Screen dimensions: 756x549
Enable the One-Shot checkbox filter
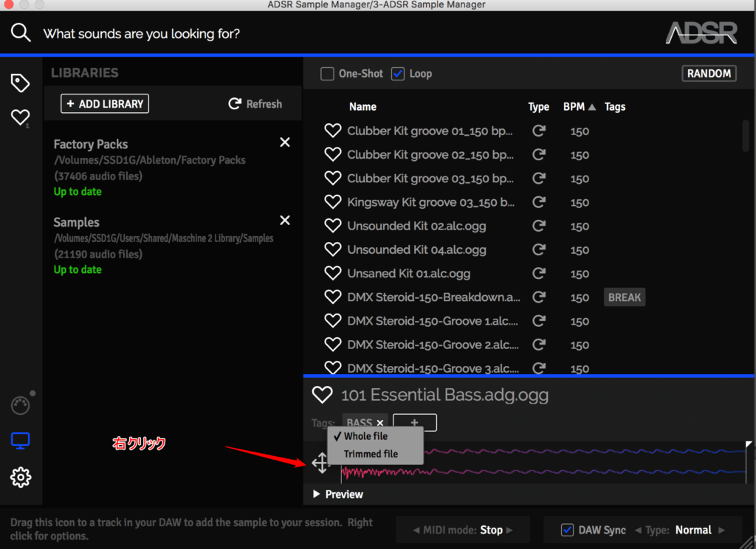tap(327, 74)
